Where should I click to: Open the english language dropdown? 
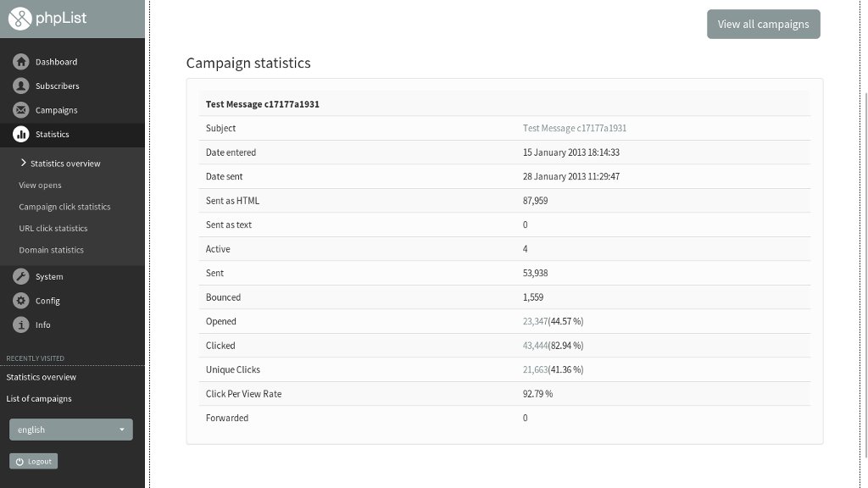(x=71, y=430)
